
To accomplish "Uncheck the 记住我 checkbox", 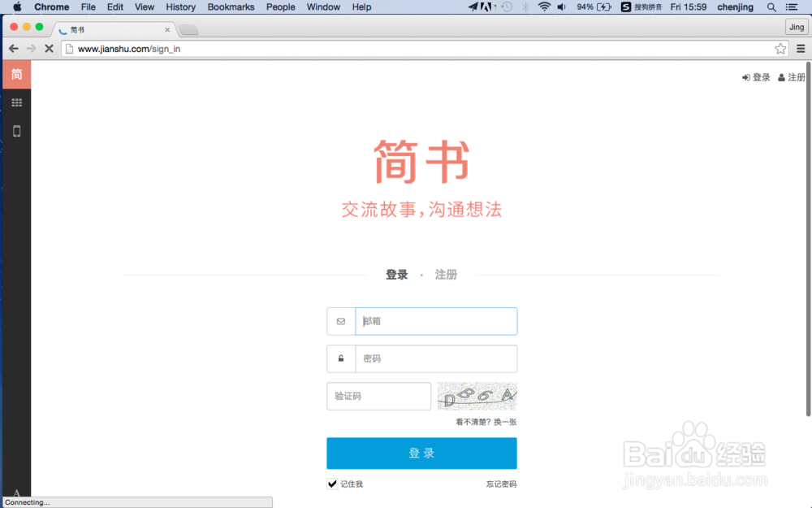I will pyautogui.click(x=332, y=483).
